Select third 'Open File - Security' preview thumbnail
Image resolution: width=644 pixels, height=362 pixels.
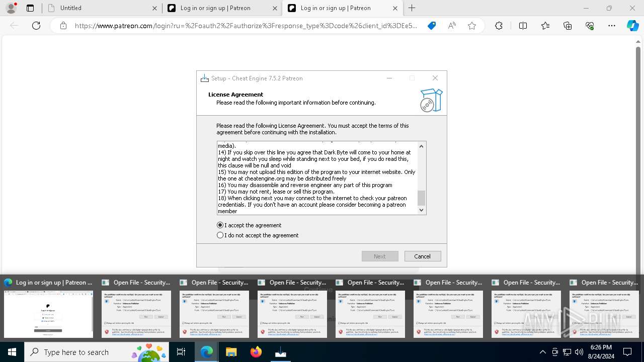coord(292,309)
